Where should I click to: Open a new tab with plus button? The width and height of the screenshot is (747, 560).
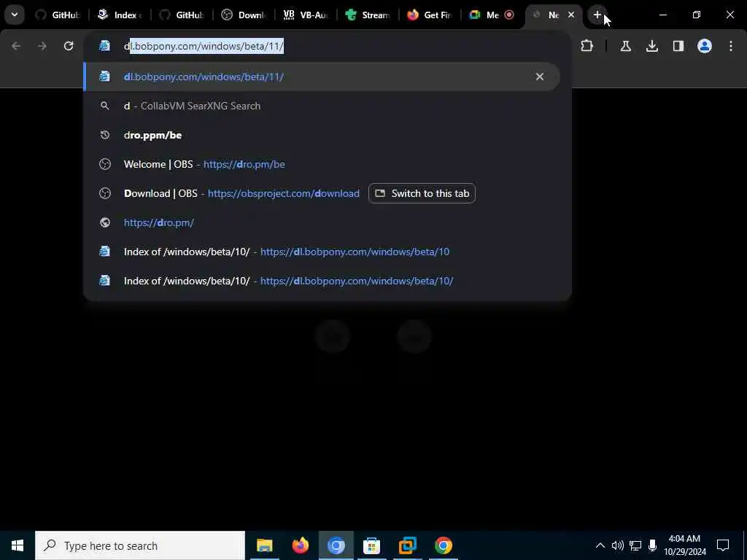coord(597,15)
